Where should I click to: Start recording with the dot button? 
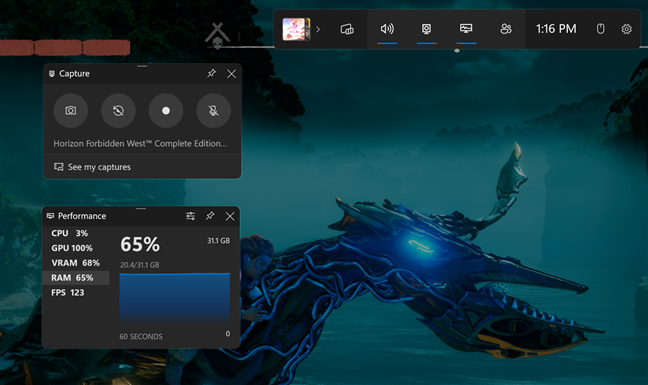[166, 111]
